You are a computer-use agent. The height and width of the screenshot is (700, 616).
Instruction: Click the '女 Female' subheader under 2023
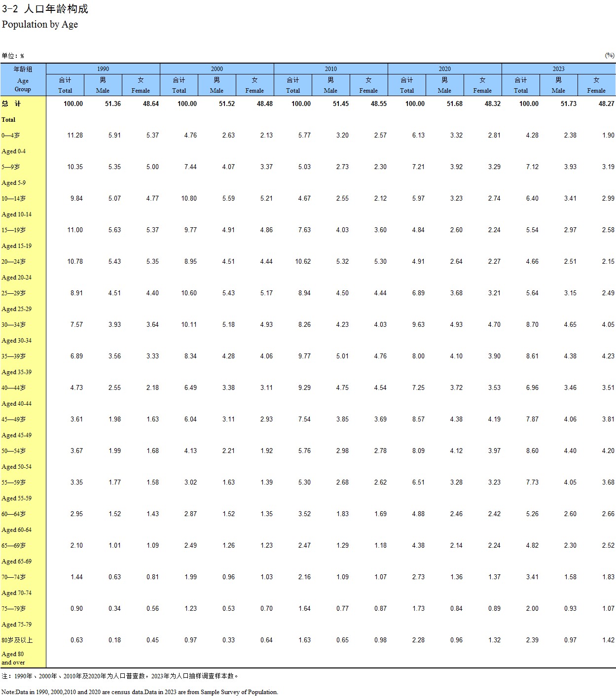[x=596, y=85]
